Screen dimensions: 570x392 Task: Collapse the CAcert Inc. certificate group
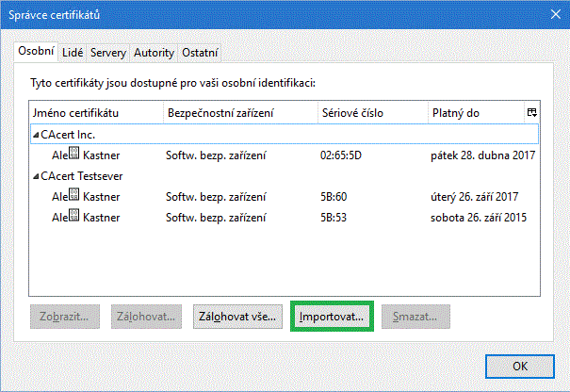click(x=36, y=135)
